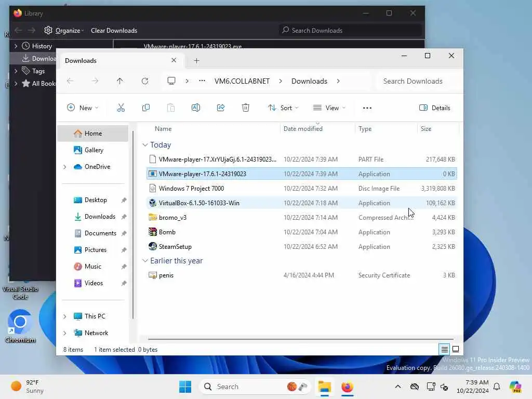
Task: Click the taskbar Search box
Action: click(255, 387)
